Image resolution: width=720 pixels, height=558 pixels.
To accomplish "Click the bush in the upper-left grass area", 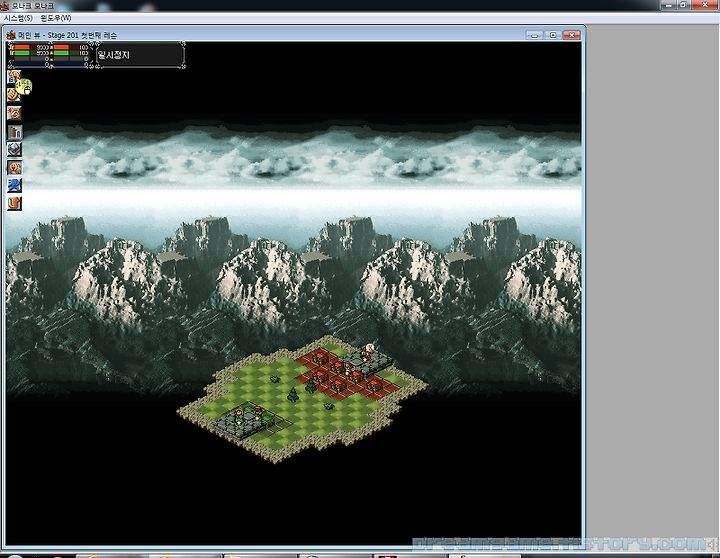I will (x=275, y=379).
